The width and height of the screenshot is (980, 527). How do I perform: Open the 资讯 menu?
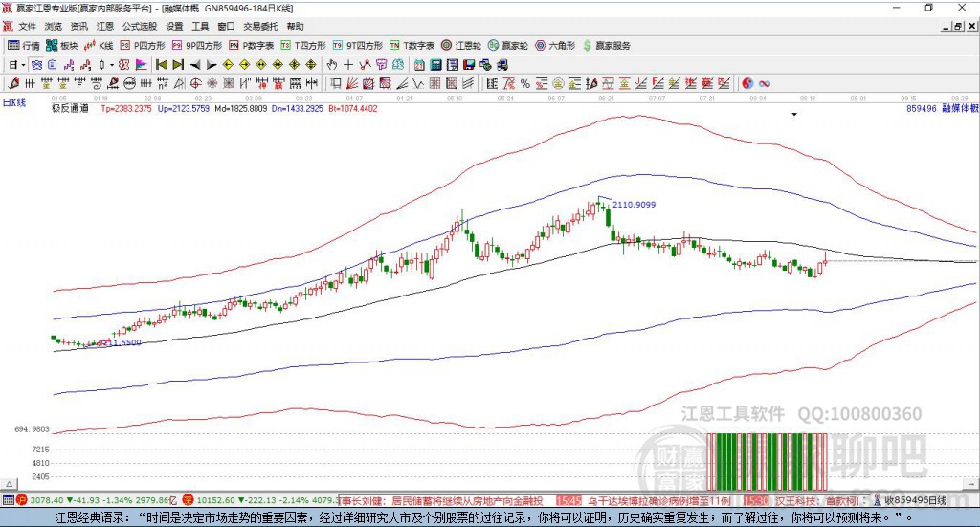[x=78, y=26]
